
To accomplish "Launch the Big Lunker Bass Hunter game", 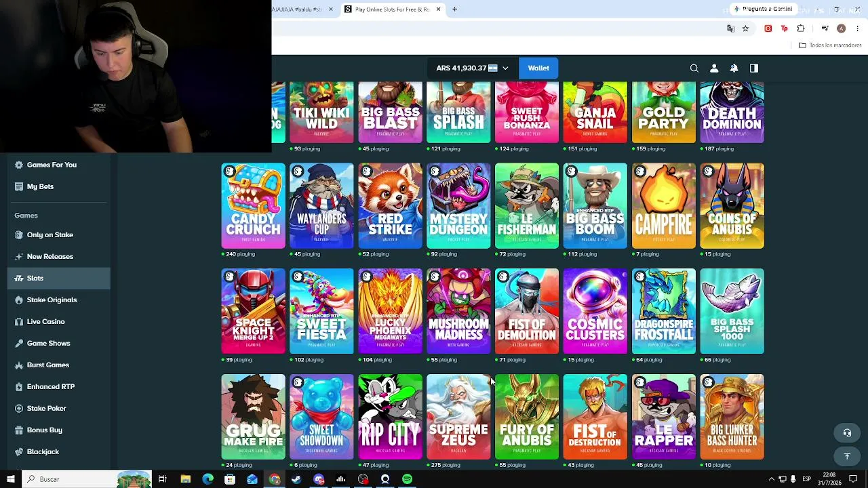I will tap(732, 417).
